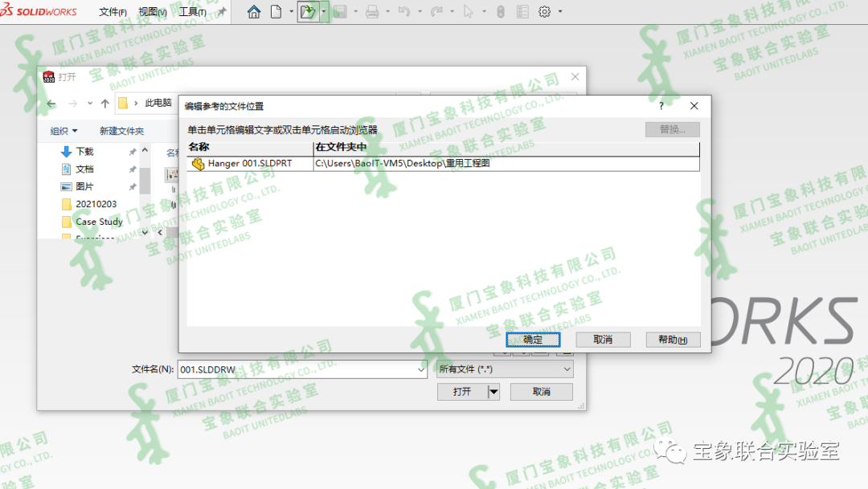Click the Open file toolbar icon
The width and height of the screenshot is (868, 489).
pyautogui.click(x=308, y=11)
